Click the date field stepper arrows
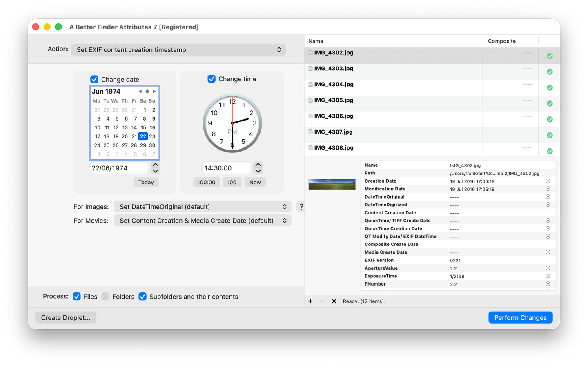This screenshot has height=366, width=588. (x=155, y=168)
